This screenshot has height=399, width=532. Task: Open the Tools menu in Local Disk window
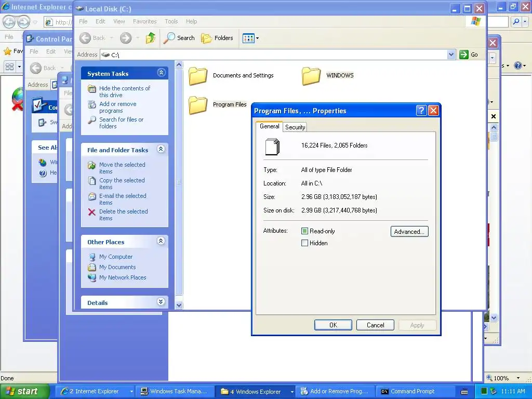171,21
